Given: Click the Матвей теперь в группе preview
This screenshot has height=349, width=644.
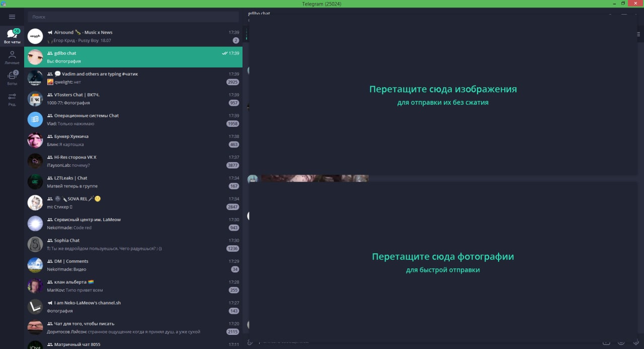Looking at the screenshot, I should click(x=72, y=186).
